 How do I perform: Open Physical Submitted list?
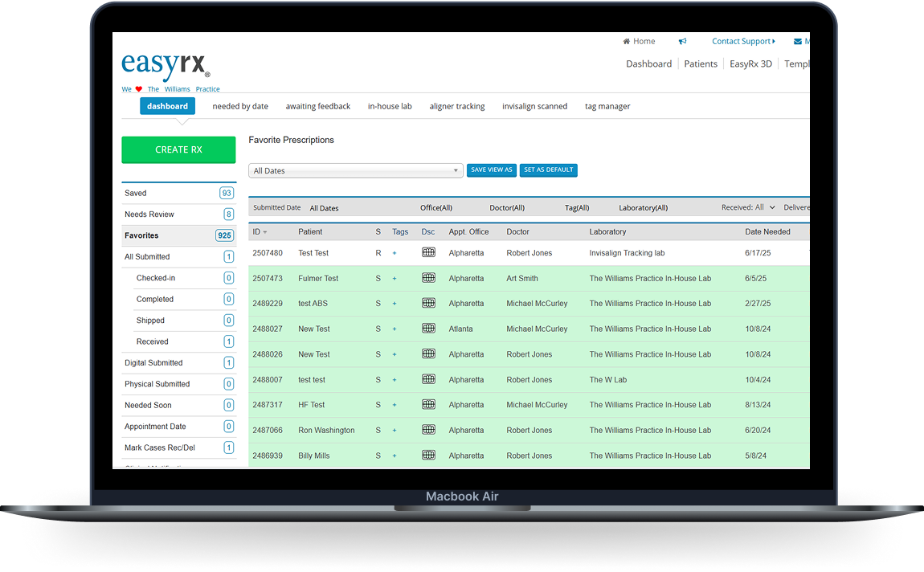click(x=178, y=384)
